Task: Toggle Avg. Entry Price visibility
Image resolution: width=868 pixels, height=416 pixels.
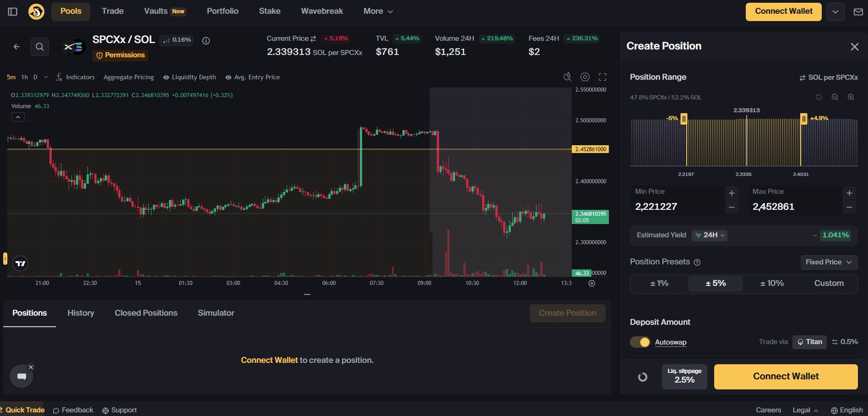Action: tap(252, 77)
